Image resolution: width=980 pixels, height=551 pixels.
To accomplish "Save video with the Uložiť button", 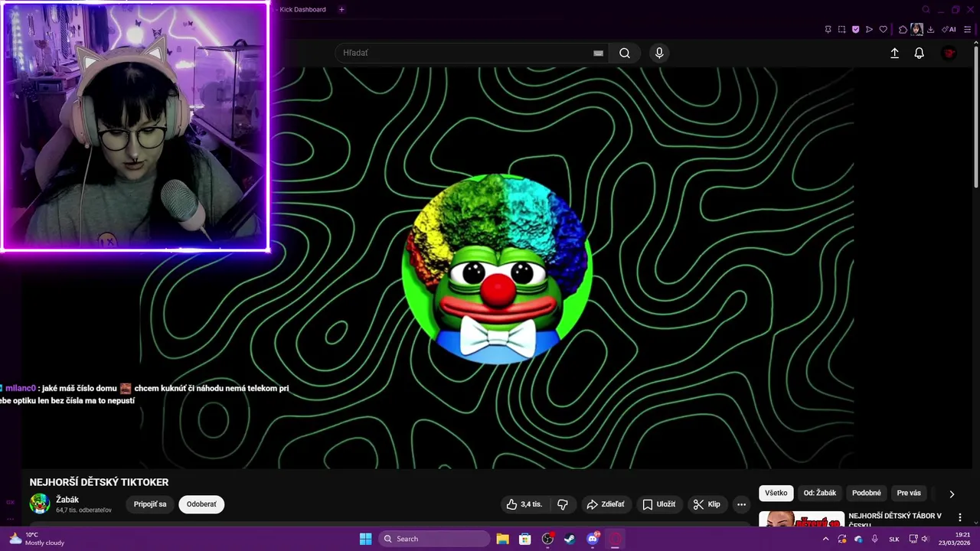I will pos(659,504).
